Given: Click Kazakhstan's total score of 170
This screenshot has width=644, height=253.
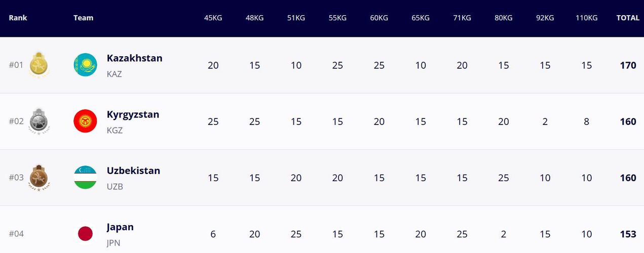Looking at the screenshot, I should 628,65.
